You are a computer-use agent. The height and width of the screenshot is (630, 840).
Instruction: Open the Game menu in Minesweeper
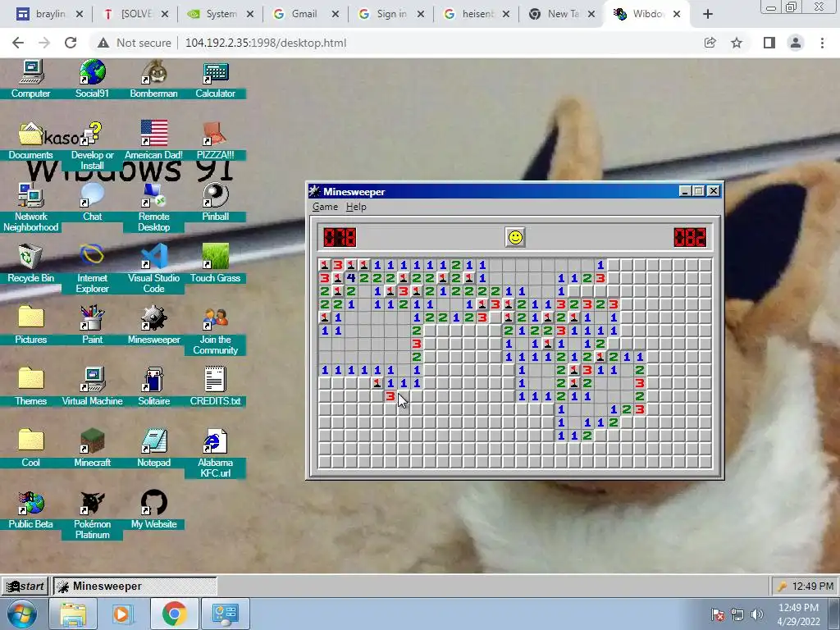325,207
